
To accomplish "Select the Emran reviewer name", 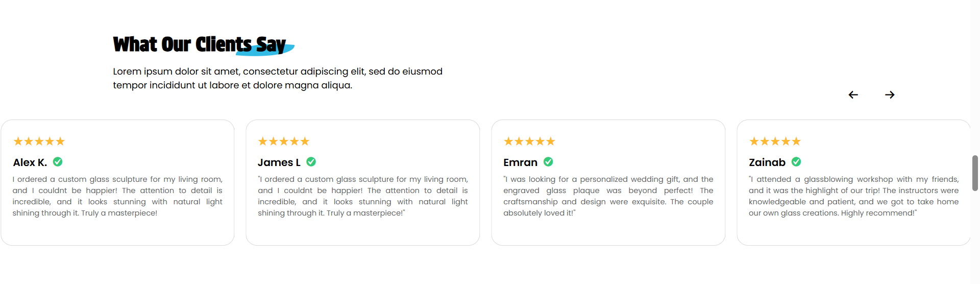I will 521,162.
